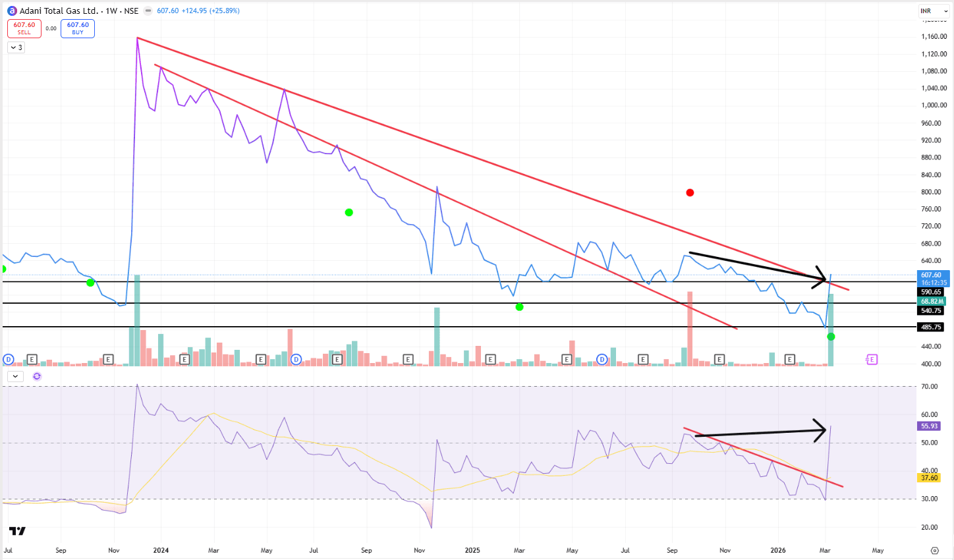This screenshot has width=954, height=560.
Task: Click the 20.00 RSI axis label
Action: [x=930, y=527]
